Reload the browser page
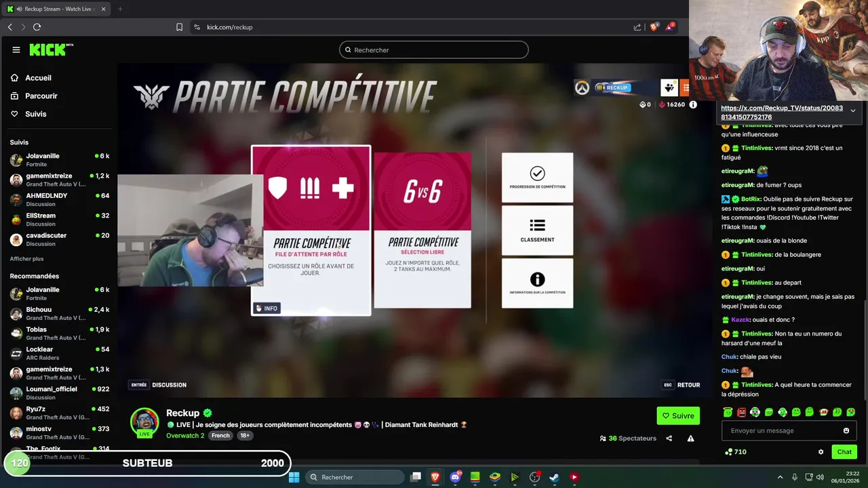 pos(37,27)
